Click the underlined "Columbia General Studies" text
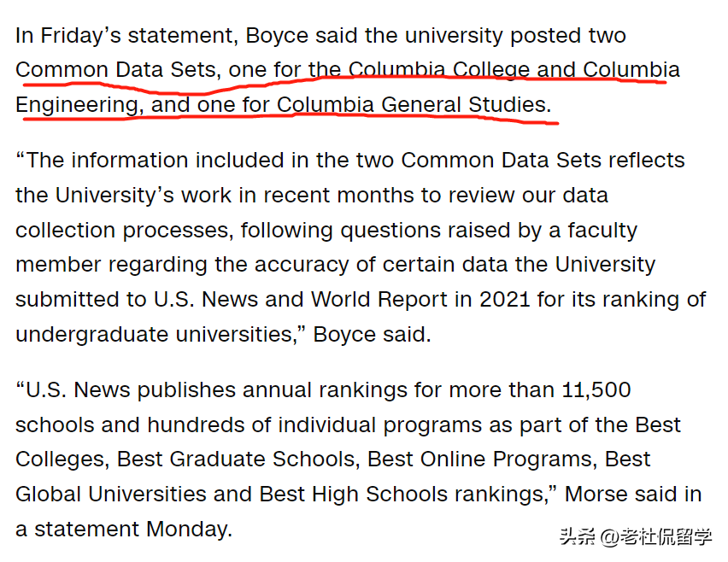728x562 pixels. tap(411, 104)
